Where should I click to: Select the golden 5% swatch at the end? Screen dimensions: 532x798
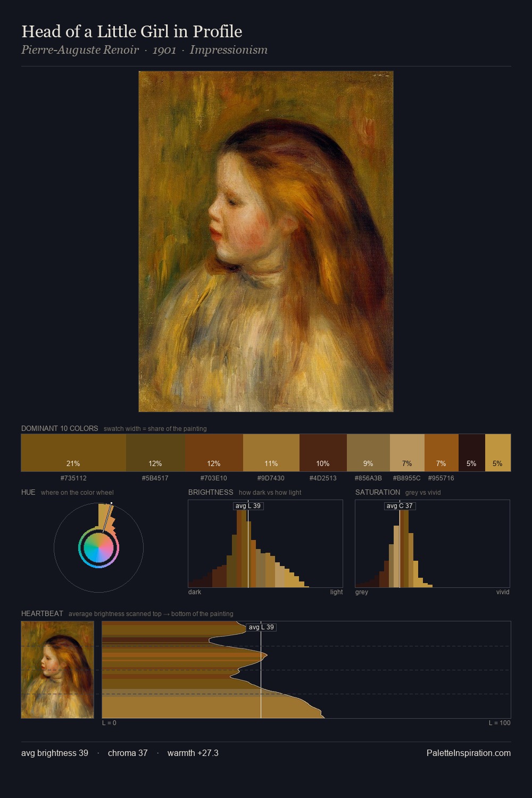tap(497, 453)
